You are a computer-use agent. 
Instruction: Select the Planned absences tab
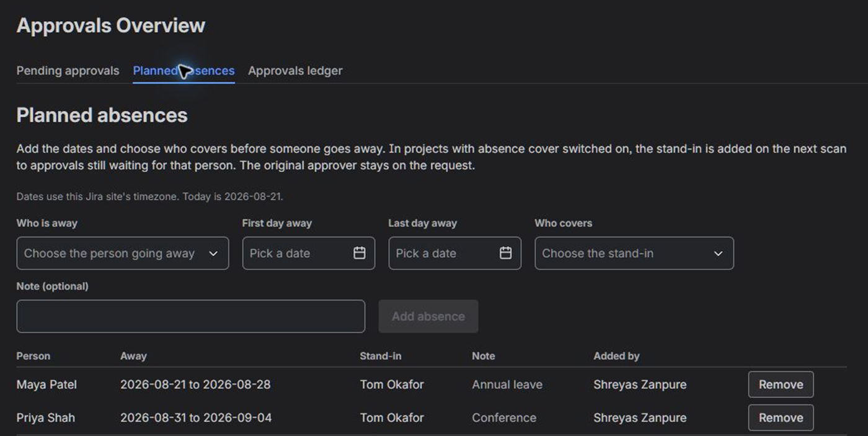pos(184,71)
